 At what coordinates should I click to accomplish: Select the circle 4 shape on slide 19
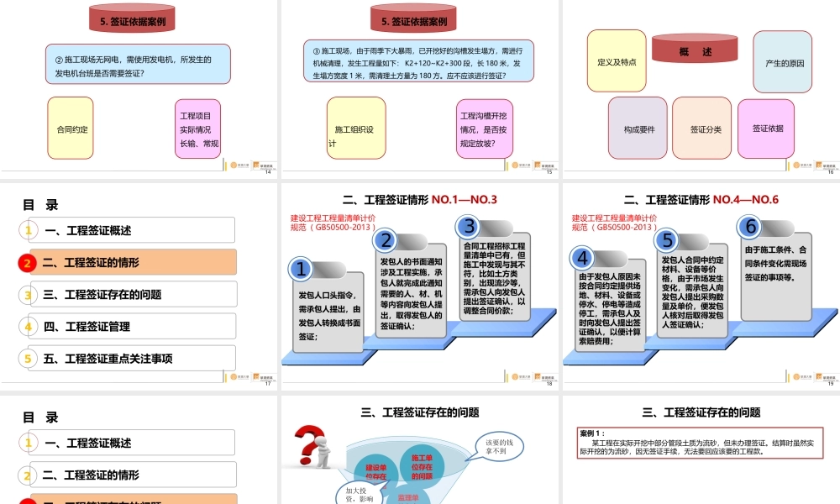(580, 257)
